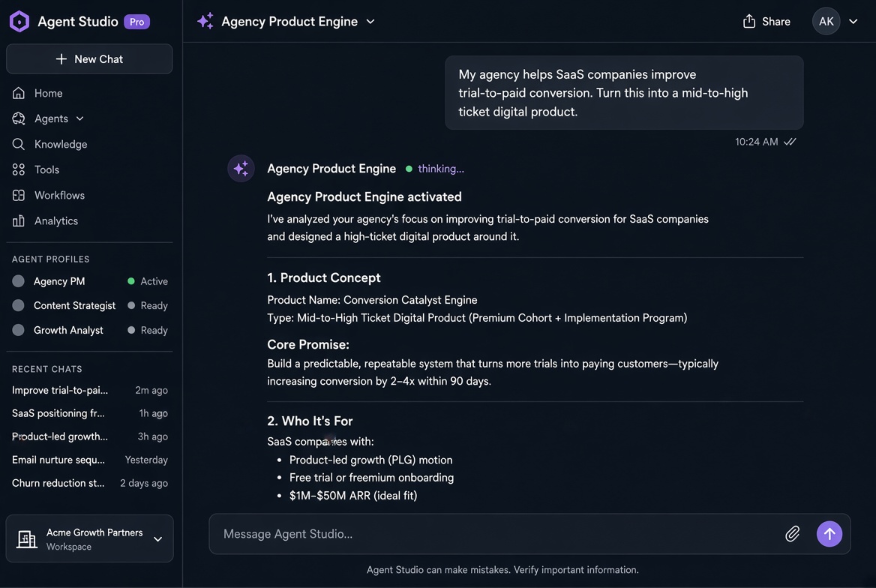Open the Tools section

click(47, 169)
